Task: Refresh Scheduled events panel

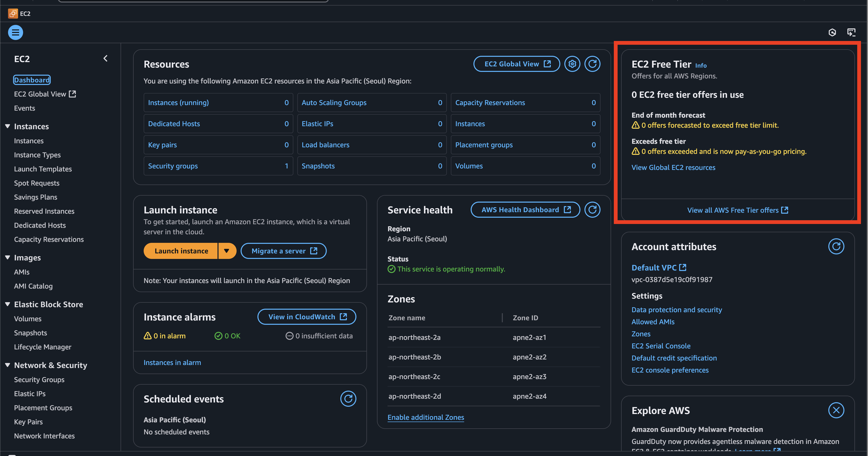Action: [x=348, y=399]
